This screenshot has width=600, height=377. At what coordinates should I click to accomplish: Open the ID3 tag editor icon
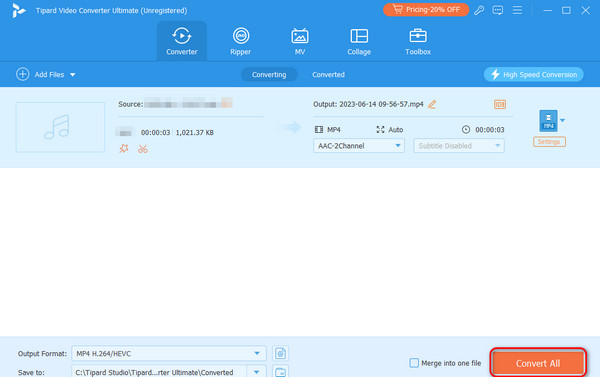click(500, 104)
